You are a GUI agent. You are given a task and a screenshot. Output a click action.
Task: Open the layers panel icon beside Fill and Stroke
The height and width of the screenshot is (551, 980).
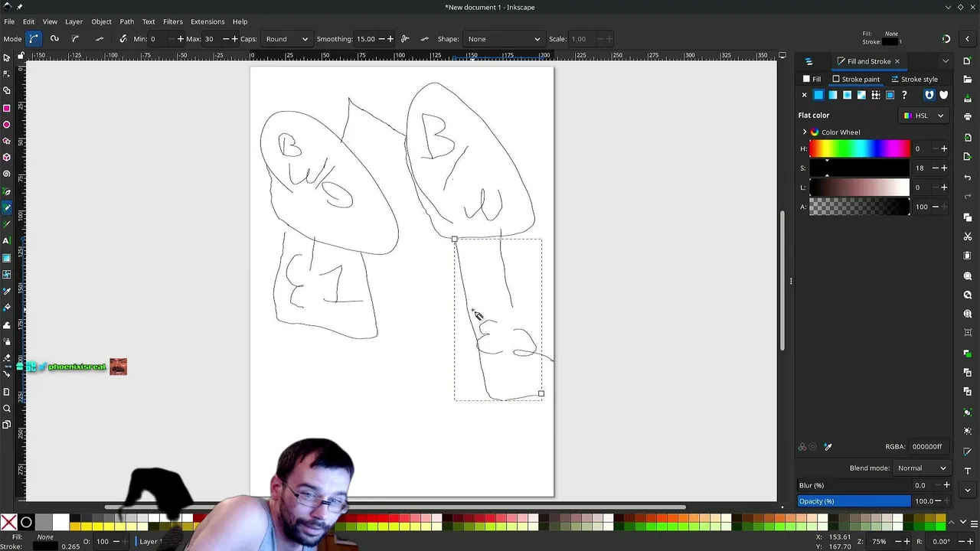808,61
